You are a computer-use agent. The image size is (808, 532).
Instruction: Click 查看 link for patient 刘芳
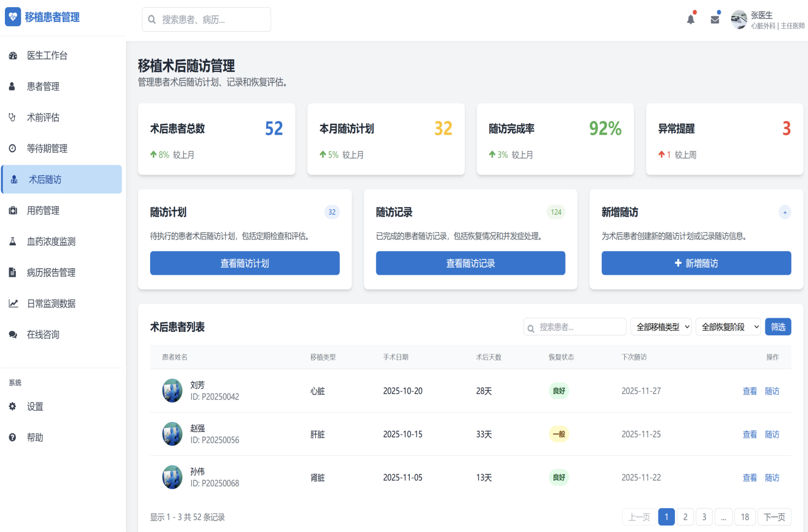click(x=750, y=391)
